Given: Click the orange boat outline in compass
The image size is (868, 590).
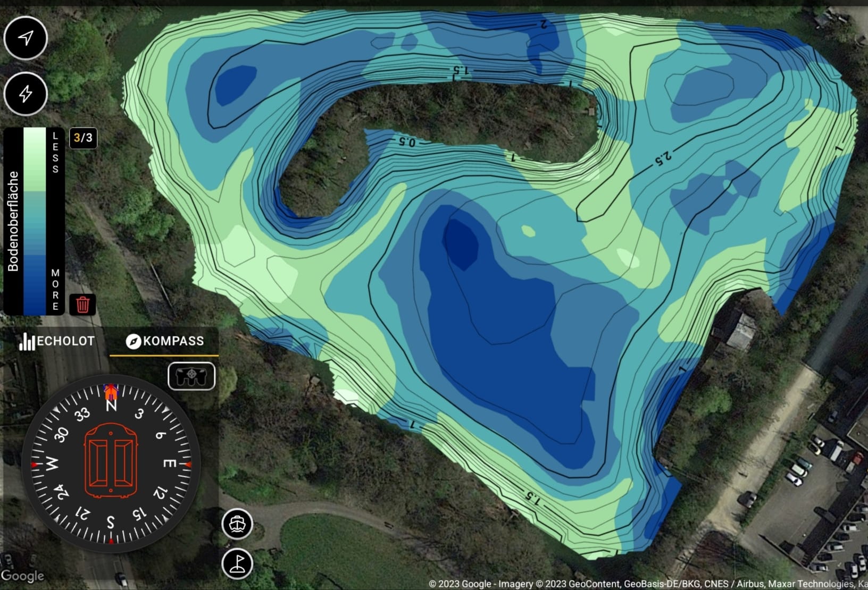Looking at the screenshot, I should pos(111,460).
